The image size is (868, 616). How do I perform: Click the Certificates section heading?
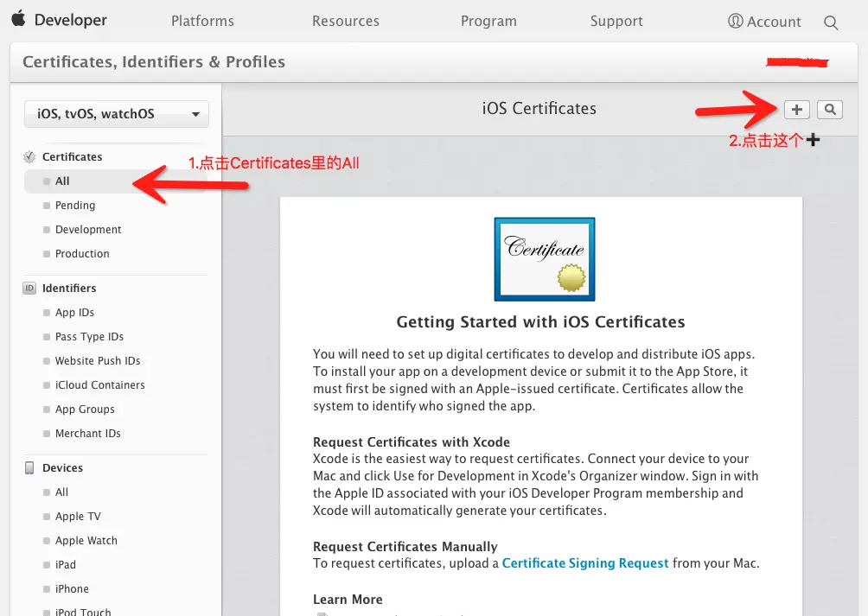(x=72, y=157)
